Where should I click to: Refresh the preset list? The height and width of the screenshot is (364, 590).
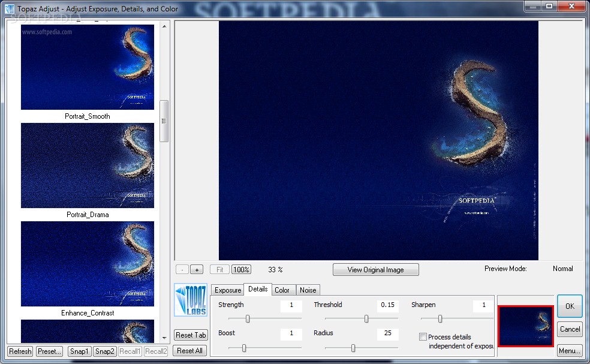(x=20, y=351)
